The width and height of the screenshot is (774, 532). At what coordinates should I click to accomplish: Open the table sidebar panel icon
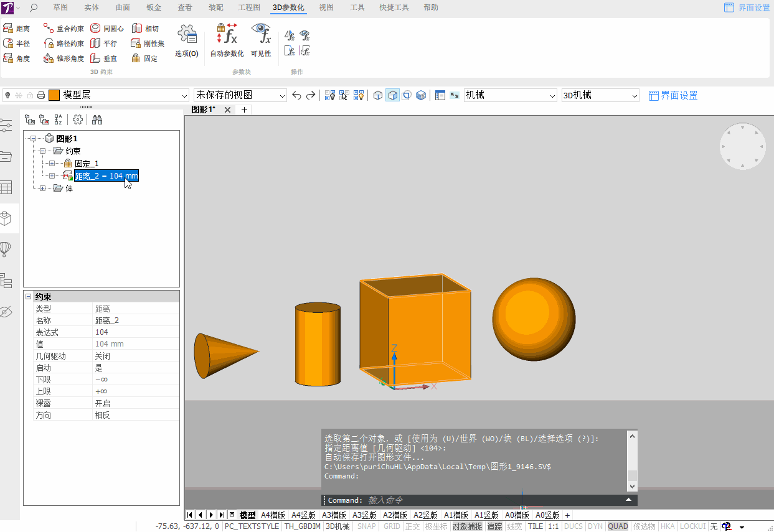tap(6, 187)
